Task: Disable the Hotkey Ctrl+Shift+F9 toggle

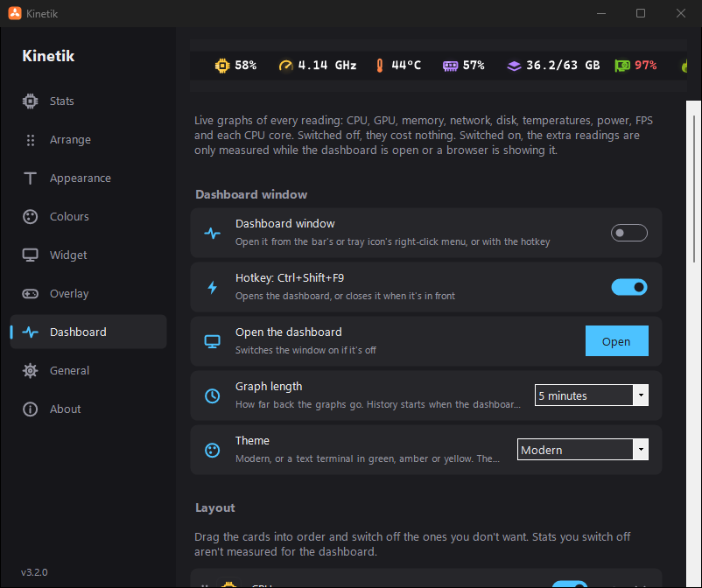Action: tap(629, 287)
